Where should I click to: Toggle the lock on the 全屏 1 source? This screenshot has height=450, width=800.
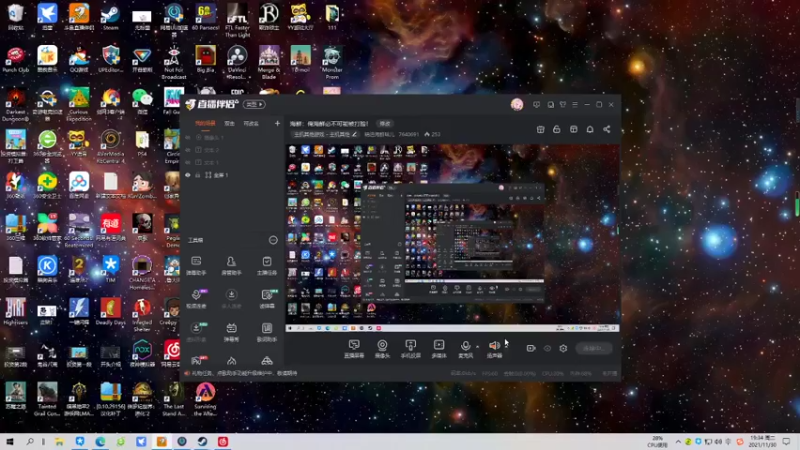pos(197,175)
